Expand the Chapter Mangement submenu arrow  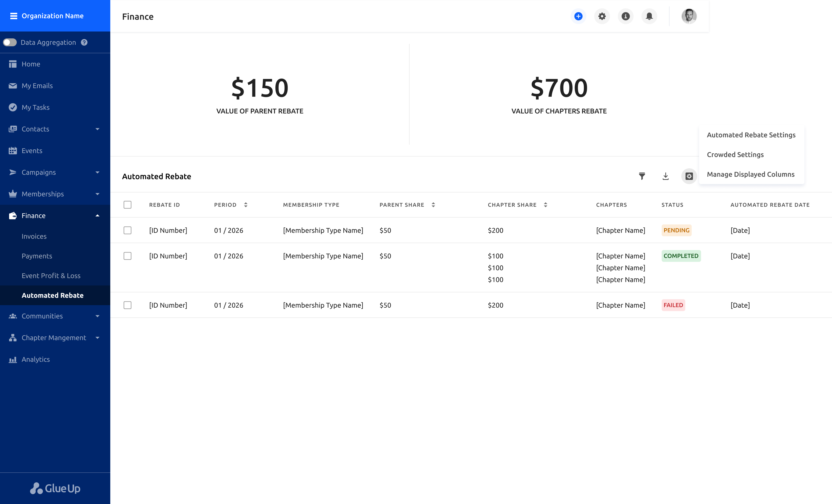pyautogui.click(x=97, y=338)
